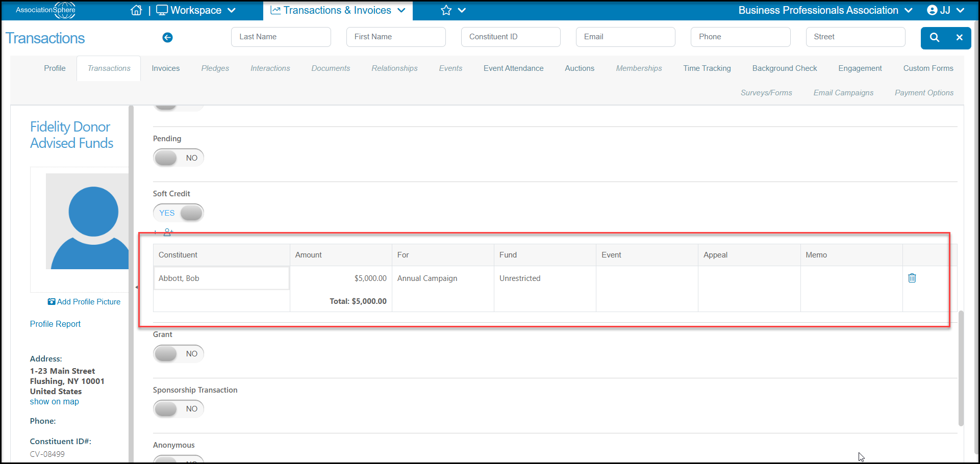Click the AssociationSphere logo
The image size is (980, 464).
[x=46, y=10]
